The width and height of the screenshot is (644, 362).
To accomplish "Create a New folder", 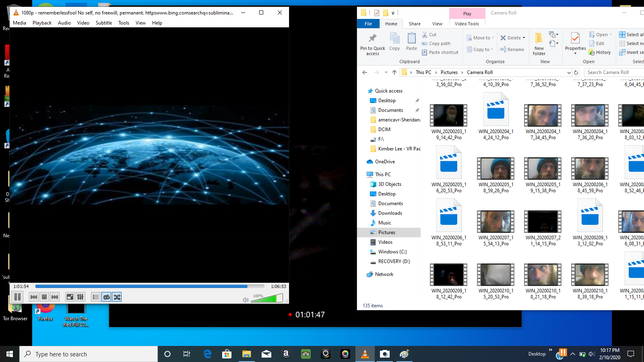I will click(539, 44).
